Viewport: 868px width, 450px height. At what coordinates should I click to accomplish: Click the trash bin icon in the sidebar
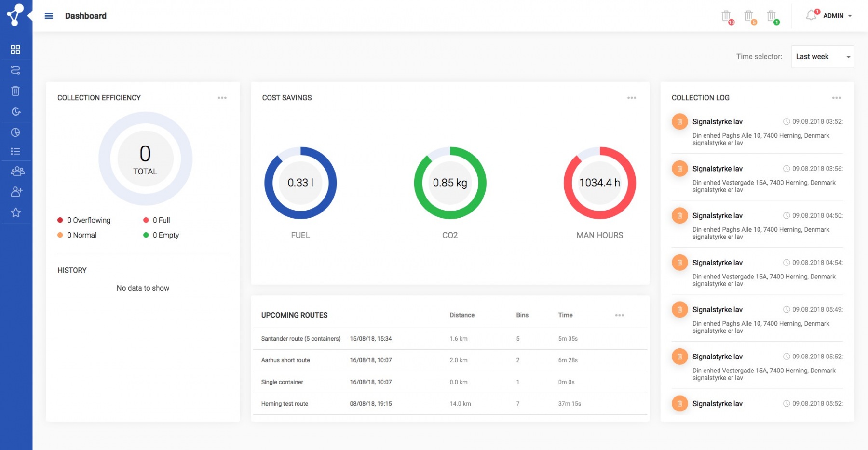pos(15,91)
